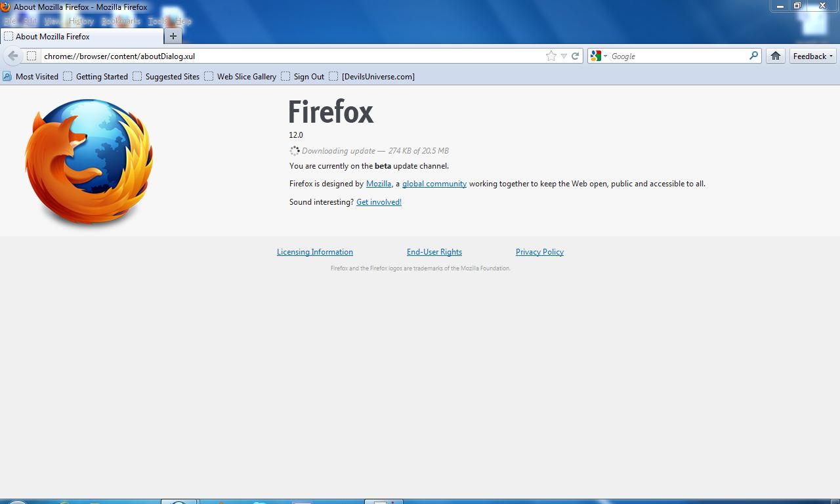Open the Suggested Sites bookmark

click(x=166, y=77)
